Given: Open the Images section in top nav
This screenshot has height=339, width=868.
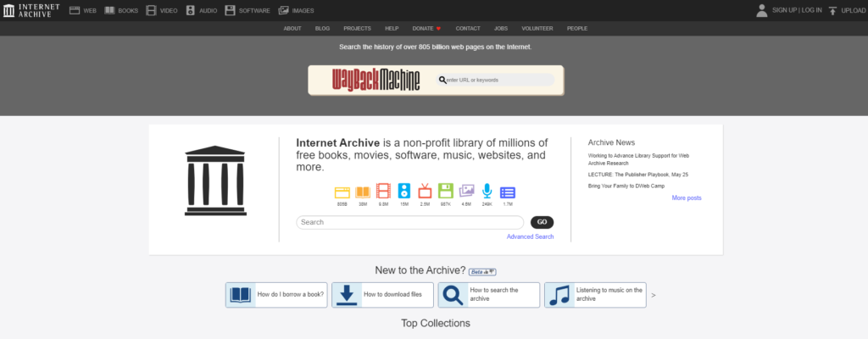Looking at the screenshot, I should click(x=296, y=10).
